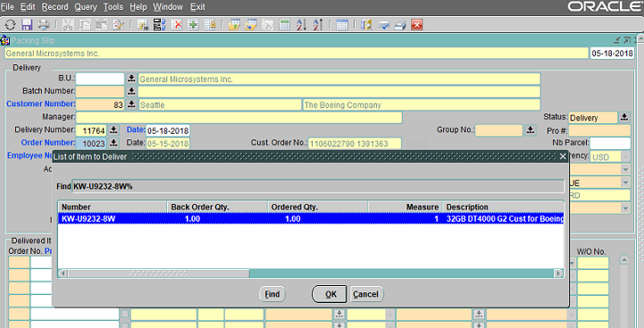Click Cancel in List of Item dialog
644x328 pixels.
tap(365, 294)
